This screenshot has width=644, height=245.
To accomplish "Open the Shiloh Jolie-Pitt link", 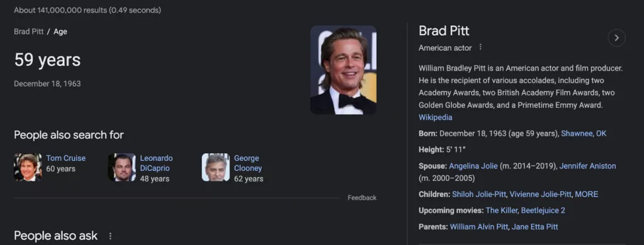I will (x=479, y=194).
